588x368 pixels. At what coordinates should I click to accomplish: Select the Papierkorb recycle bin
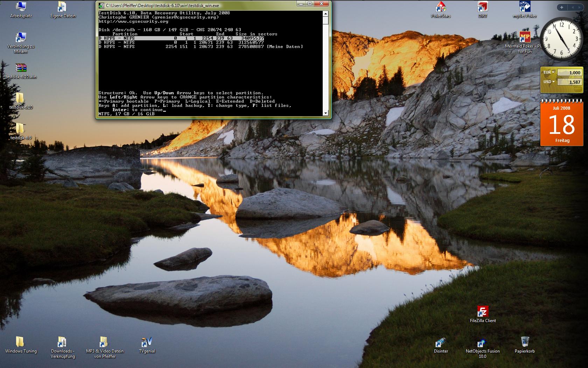525,345
